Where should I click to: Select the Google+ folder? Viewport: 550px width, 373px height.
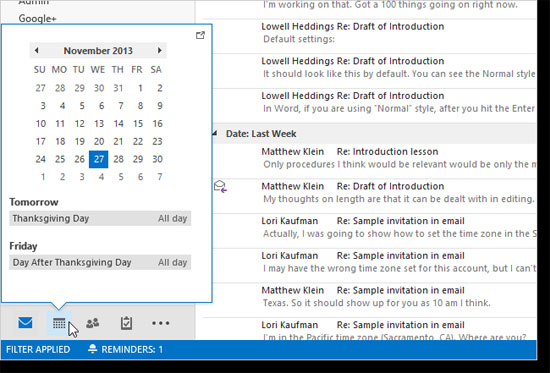pyautogui.click(x=37, y=18)
